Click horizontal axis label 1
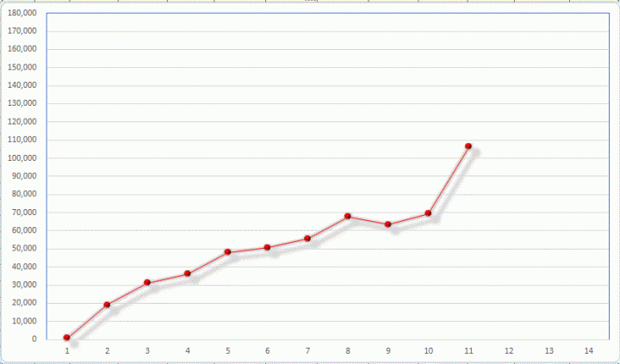This screenshot has height=364, width=620. pos(67,350)
